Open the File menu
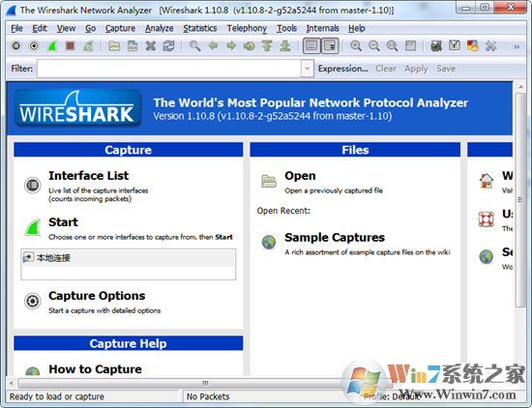This screenshot has width=532, height=408. tap(16, 28)
